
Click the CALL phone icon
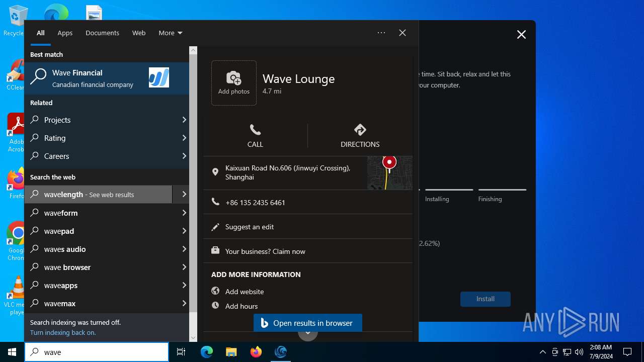(255, 130)
